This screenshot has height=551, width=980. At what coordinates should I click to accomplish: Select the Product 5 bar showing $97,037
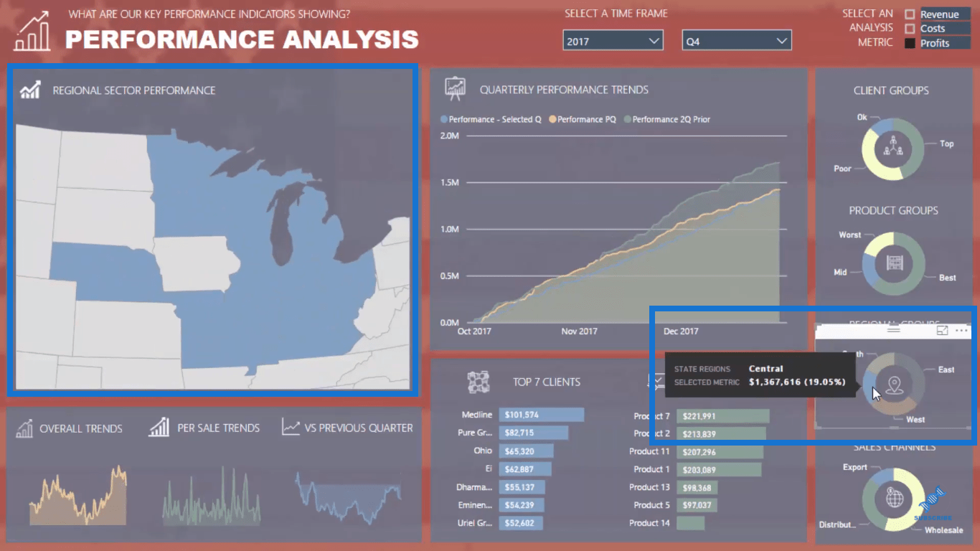(697, 505)
